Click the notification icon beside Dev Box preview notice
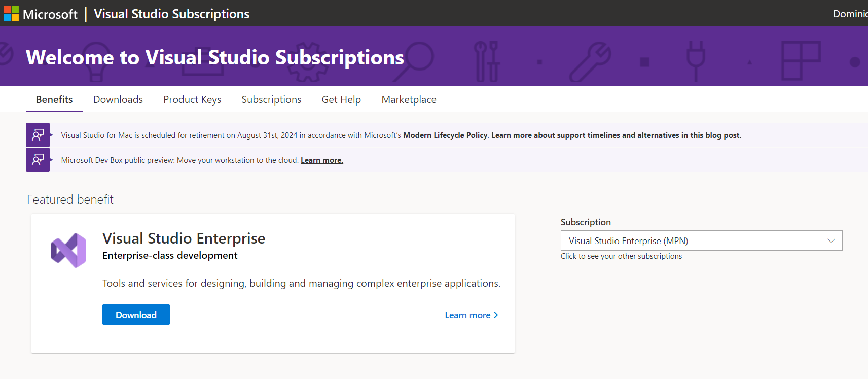The width and height of the screenshot is (868, 379). point(38,160)
